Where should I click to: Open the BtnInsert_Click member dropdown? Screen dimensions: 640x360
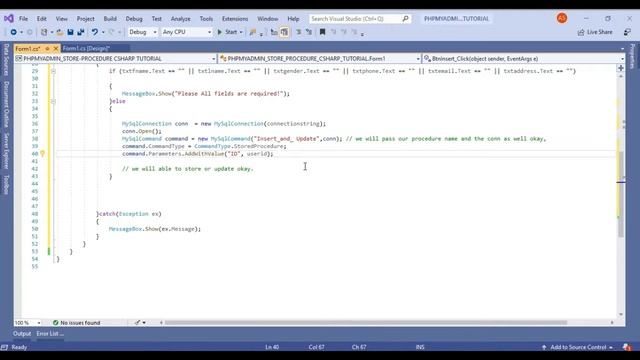click(x=524, y=59)
